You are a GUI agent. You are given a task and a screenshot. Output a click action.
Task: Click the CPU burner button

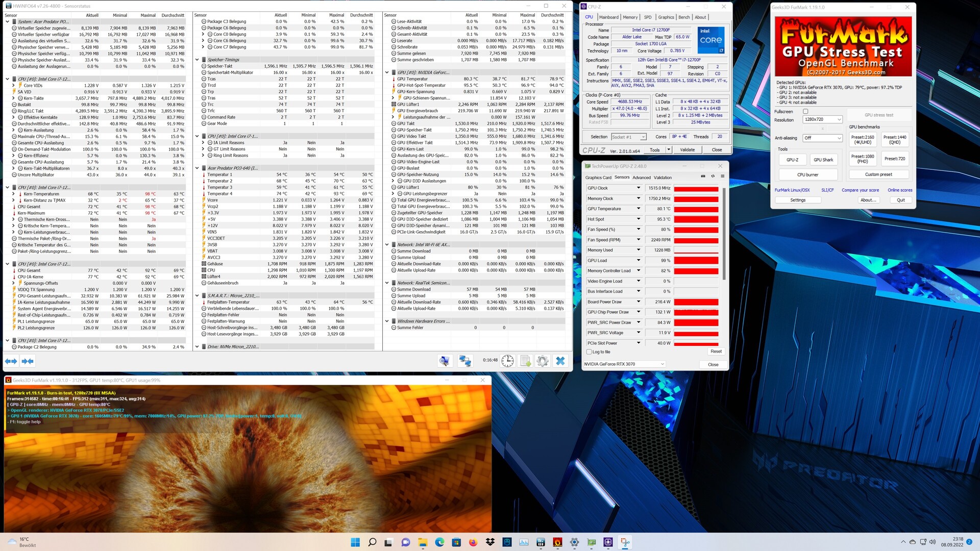(807, 174)
